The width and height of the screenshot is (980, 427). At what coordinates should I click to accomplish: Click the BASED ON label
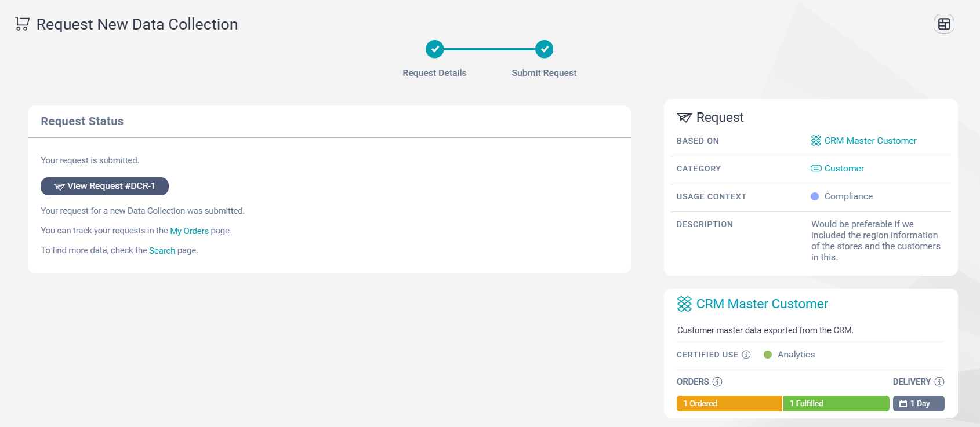(698, 141)
